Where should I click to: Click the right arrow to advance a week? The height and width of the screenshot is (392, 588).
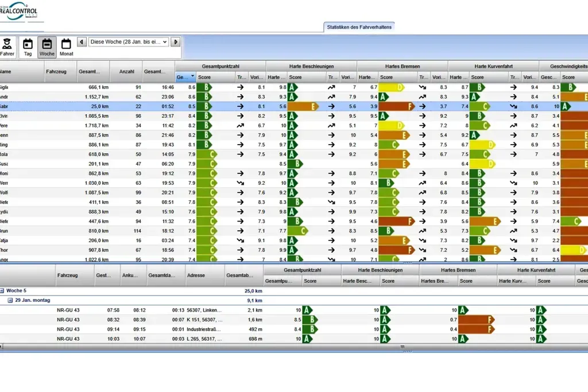[x=177, y=41]
